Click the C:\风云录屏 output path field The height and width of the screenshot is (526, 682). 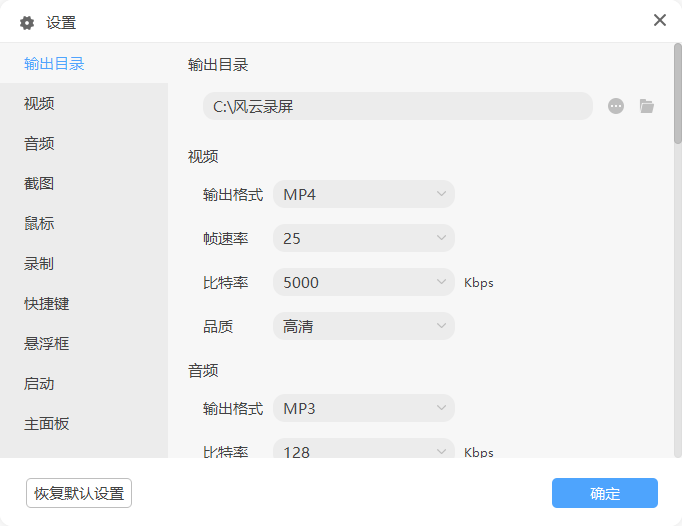tap(397, 106)
